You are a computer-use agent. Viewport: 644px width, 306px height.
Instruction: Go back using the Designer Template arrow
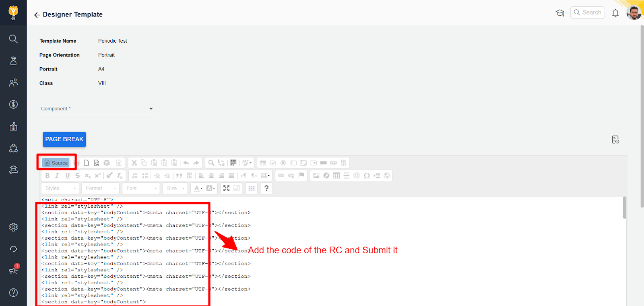(37, 15)
